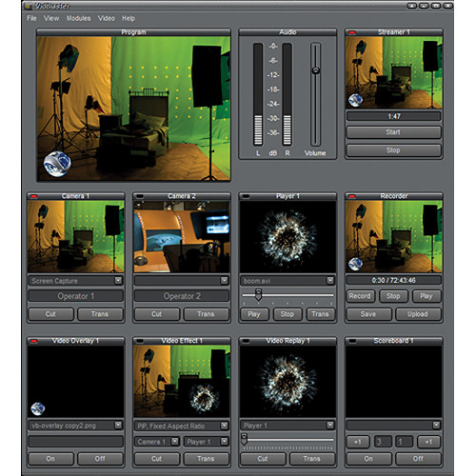476x476 pixels.
Task: Click Trans under Video Effect 1
Action: pyautogui.click(x=207, y=459)
